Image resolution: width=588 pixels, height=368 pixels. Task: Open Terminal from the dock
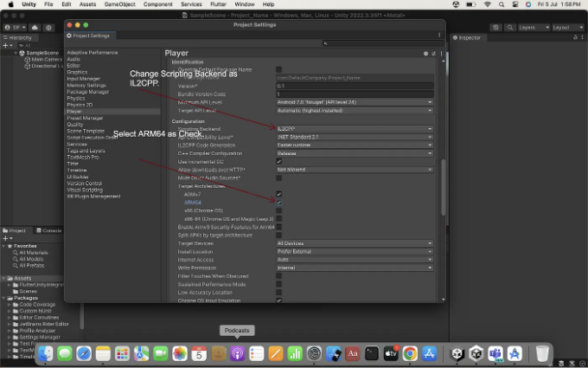click(x=372, y=354)
